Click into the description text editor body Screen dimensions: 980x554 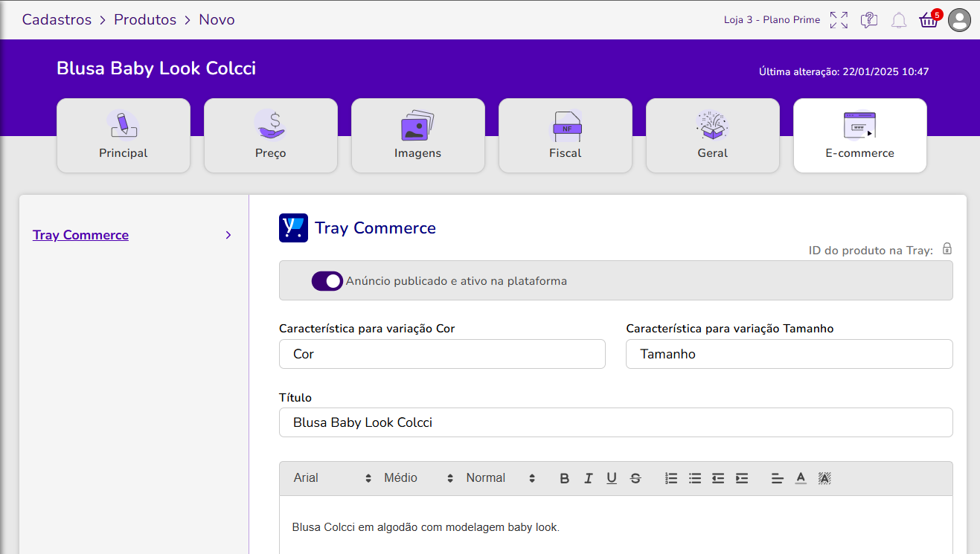coord(616,525)
